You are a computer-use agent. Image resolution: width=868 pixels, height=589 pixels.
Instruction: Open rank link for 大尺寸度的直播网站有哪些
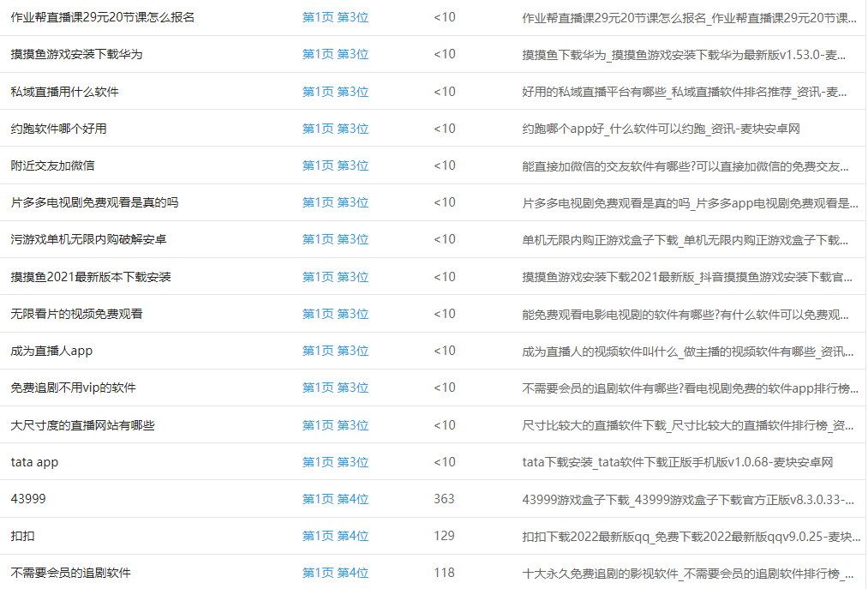336,425
